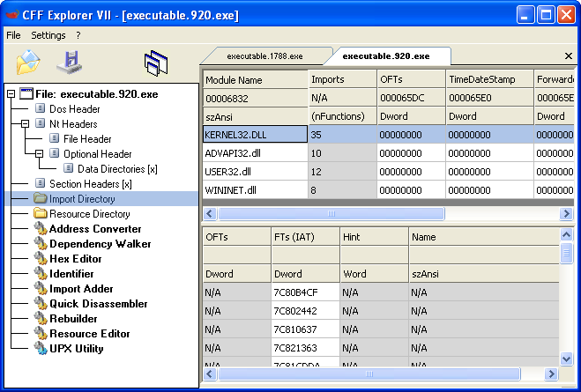581x392 pixels.
Task: Select the UPX Utility tool
Action: point(76,349)
